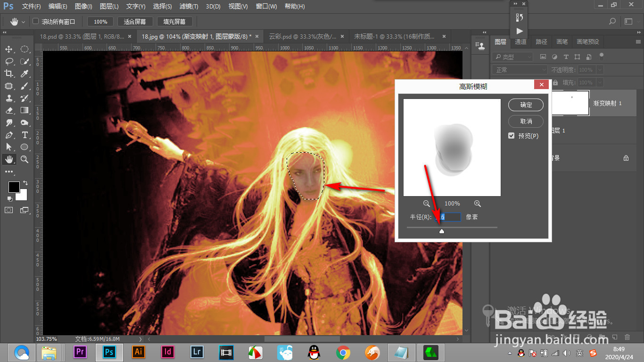Screen dimensions: 644x362
Task: Click the foreground color swatch
Action: coord(14,187)
